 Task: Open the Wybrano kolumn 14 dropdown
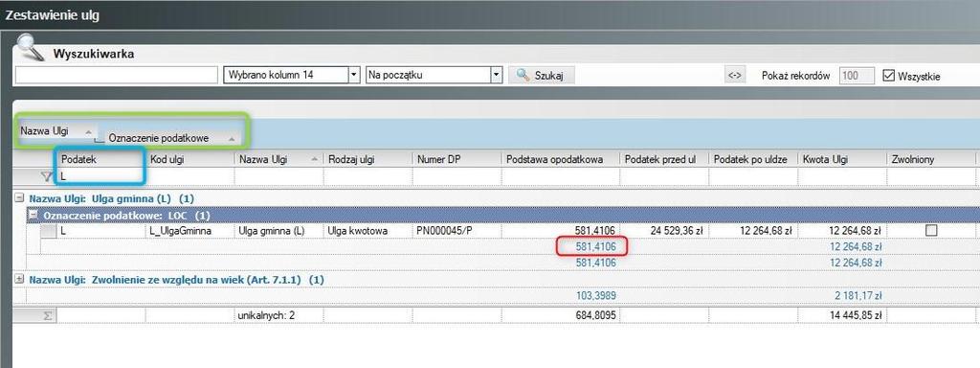(354, 75)
